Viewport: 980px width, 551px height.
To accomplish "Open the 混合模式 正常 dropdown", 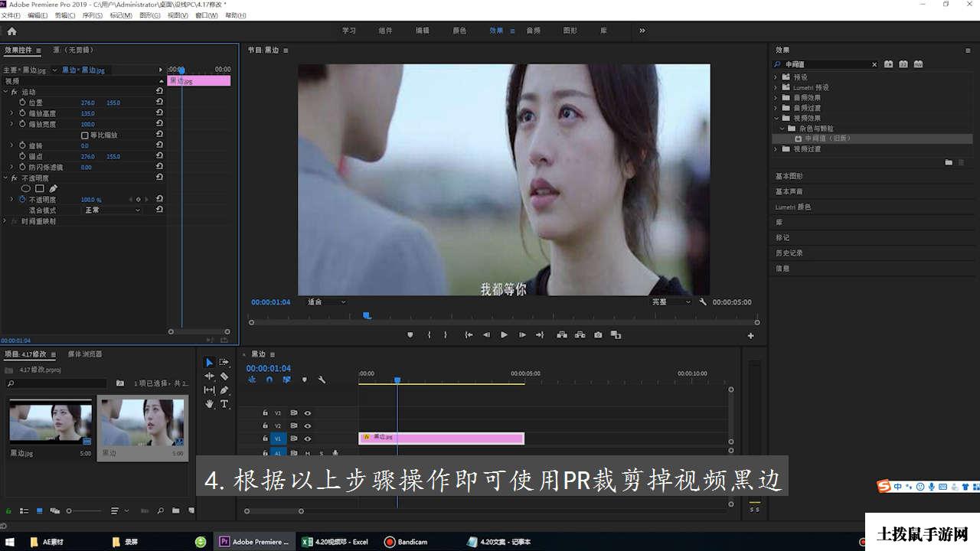I will tap(112, 210).
